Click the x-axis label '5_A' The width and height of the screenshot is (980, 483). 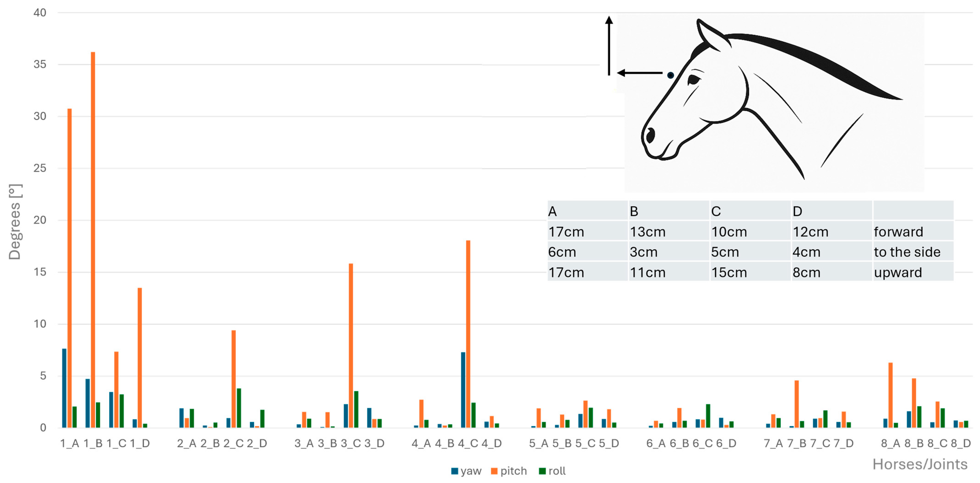coord(539,443)
